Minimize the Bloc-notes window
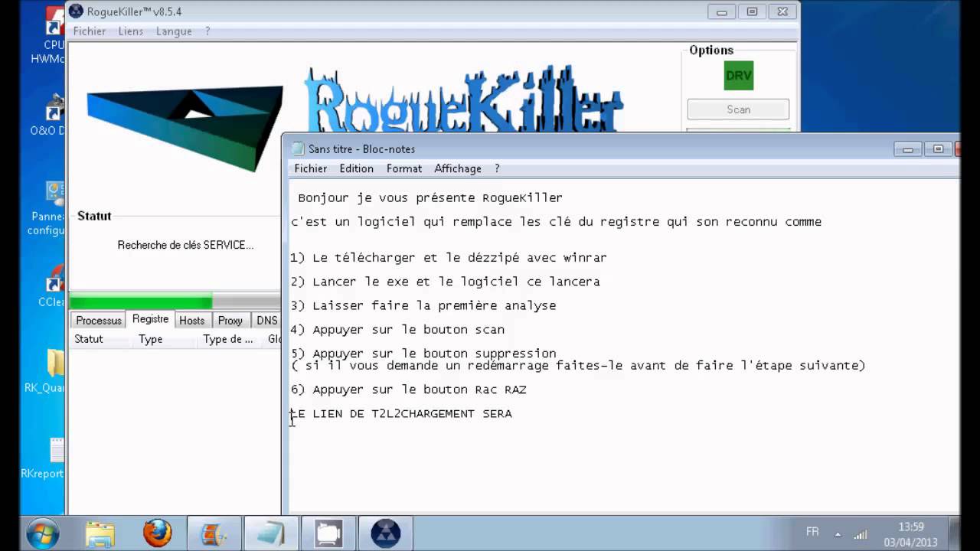The width and height of the screenshot is (980, 551). point(908,149)
